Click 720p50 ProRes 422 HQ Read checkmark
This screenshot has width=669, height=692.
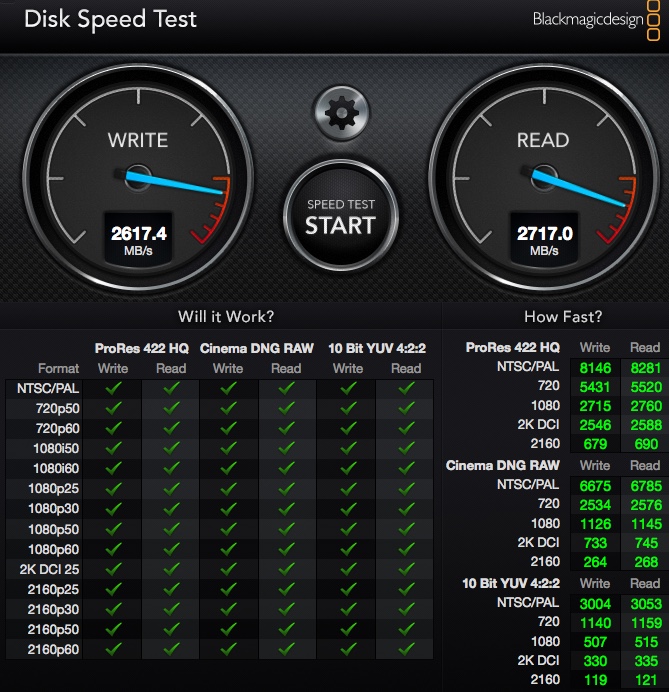(171, 408)
